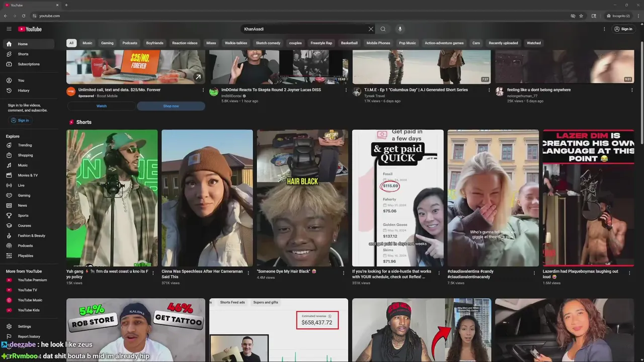Click the magnifier search button
644x362 pixels.
(x=383, y=29)
